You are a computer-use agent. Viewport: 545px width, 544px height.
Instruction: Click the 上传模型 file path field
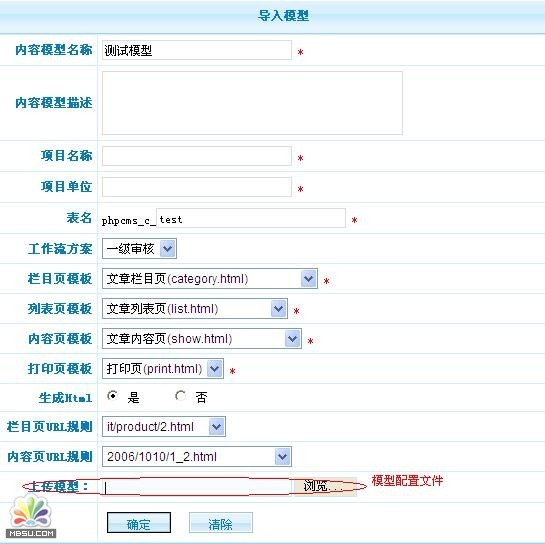click(197, 486)
